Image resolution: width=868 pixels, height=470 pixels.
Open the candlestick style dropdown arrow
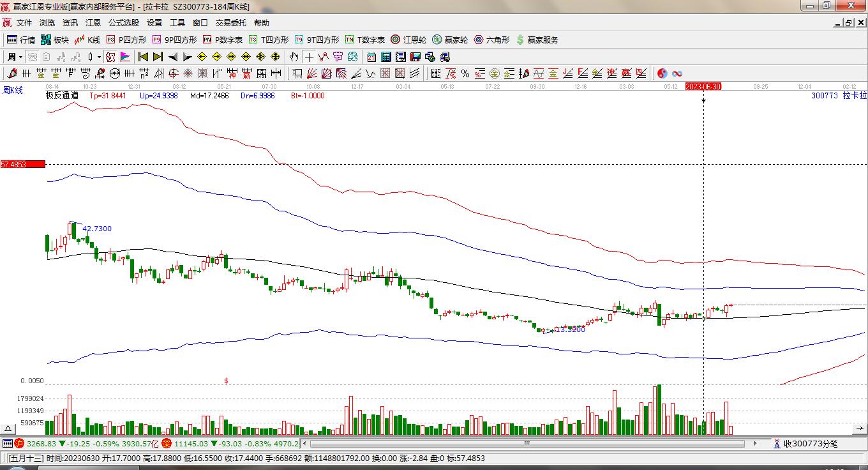(99, 57)
